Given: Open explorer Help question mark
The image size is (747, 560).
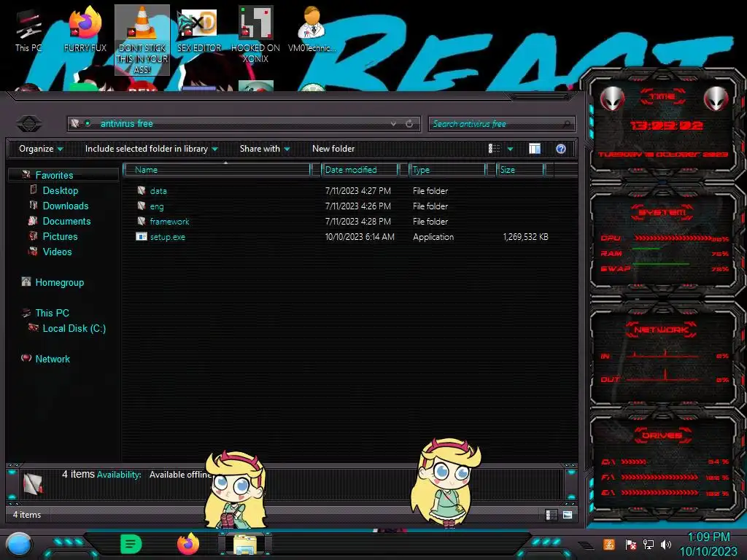Looking at the screenshot, I should (561, 149).
